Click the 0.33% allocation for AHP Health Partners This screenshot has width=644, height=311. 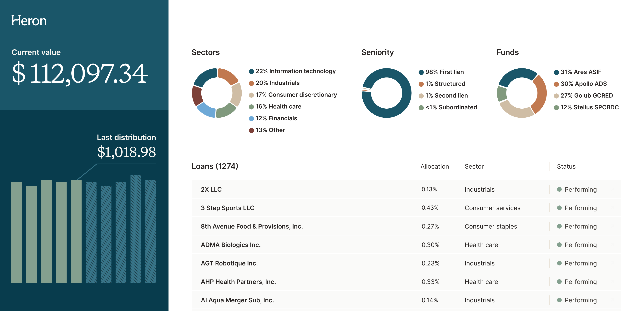tap(430, 282)
